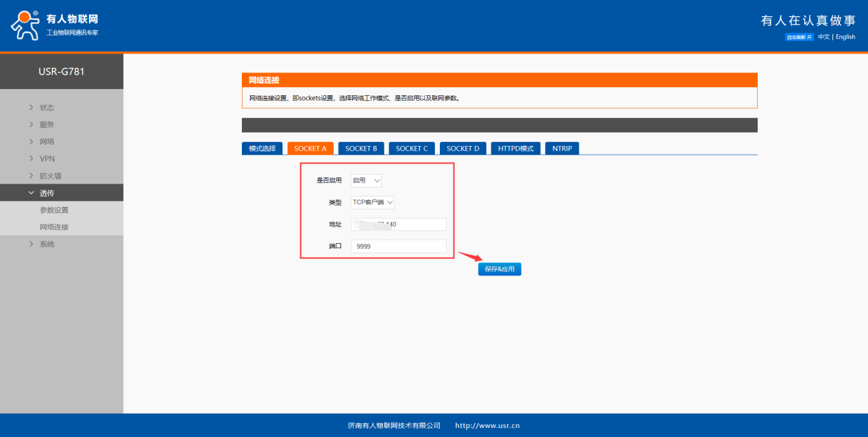The height and width of the screenshot is (437, 868).
Task: Expand the 系统 system section
Action: coord(47,245)
